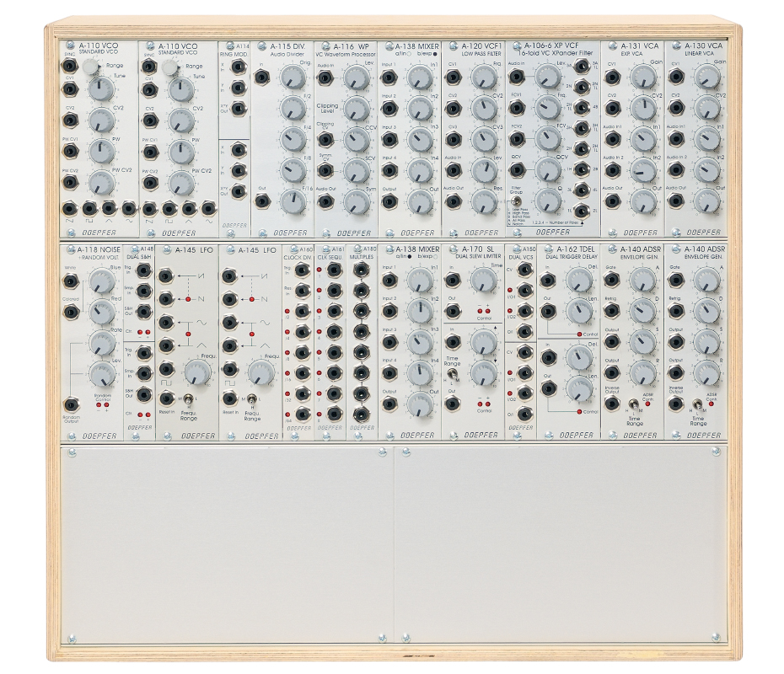Screen dimensions: 784x674
Task: Click the Res. knob on A-120 VCF1
Action: pos(484,201)
